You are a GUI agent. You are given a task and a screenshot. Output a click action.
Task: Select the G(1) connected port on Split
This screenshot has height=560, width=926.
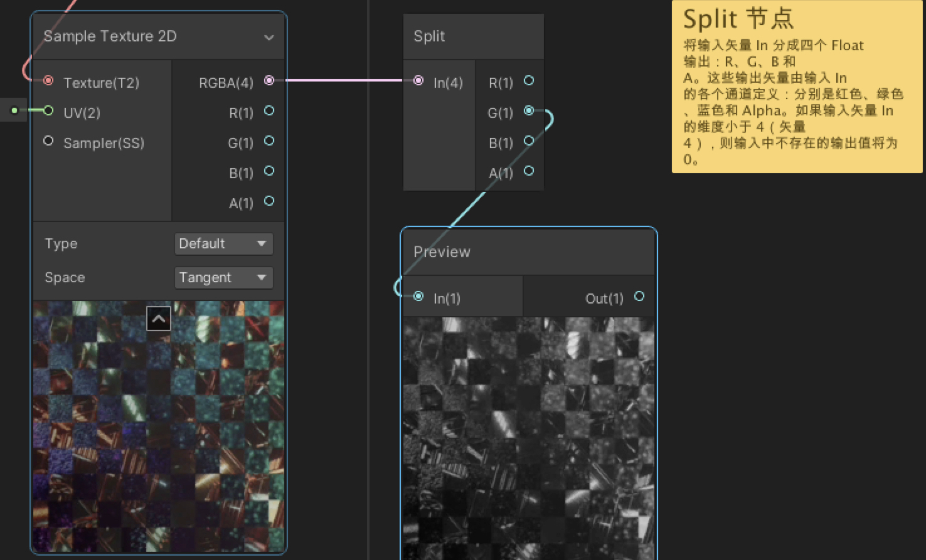[528, 110]
